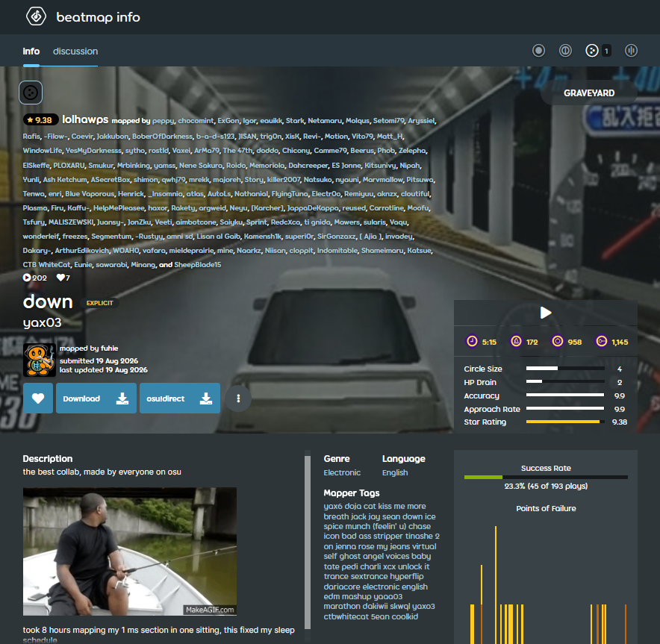
Task: Click the yellow Star Rating bar
Action: point(565,422)
